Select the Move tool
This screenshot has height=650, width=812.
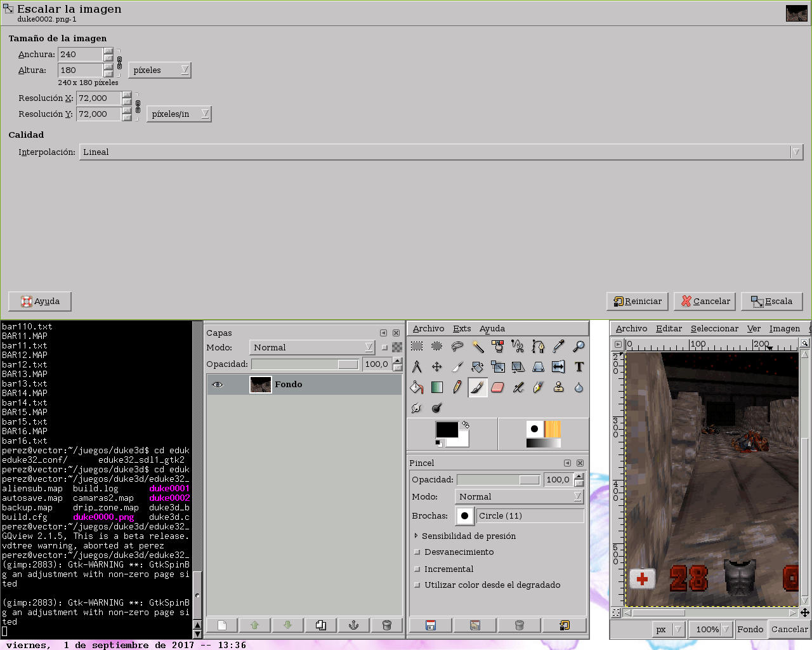tap(437, 367)
